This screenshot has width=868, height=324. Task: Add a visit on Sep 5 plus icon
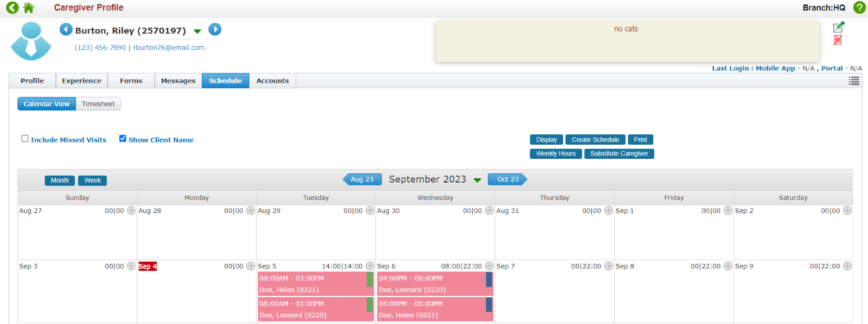370,266
